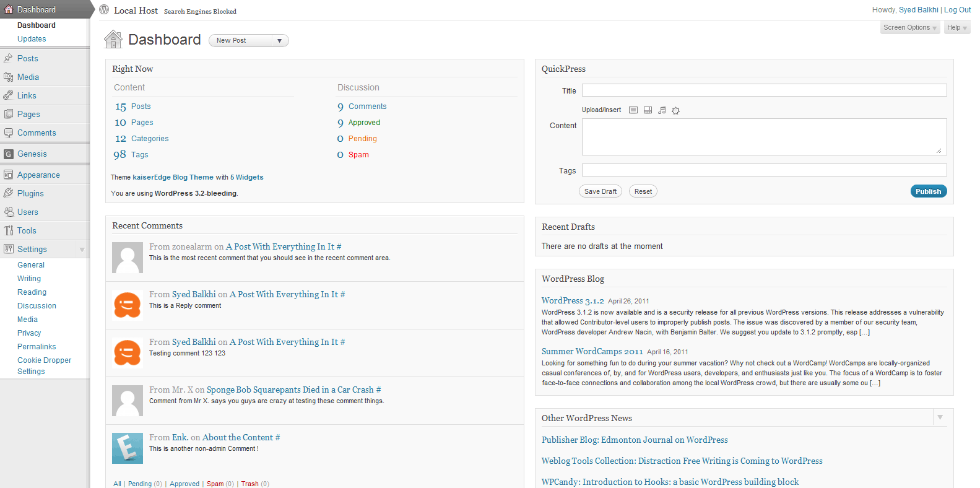This screenshot has height=488, width=980.
Task: Open Permalinks under Settings menu
Action: pyautogui.click(x=37, y=347)
